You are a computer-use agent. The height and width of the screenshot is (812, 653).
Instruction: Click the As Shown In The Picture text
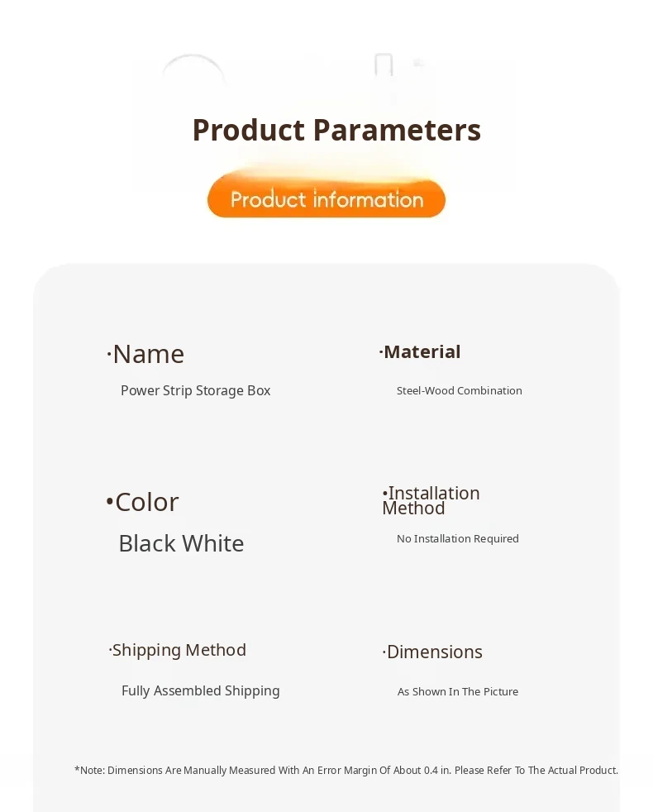coord(458,691)
